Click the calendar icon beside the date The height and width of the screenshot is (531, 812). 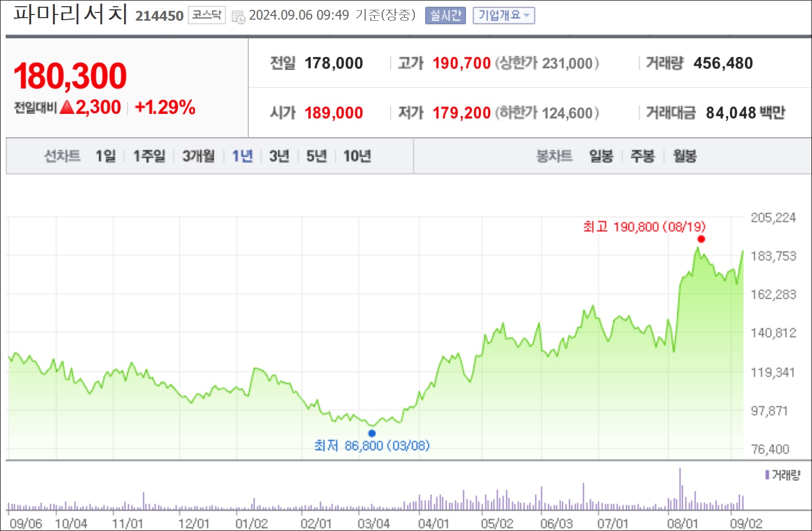pyautogui.click(x=238, y=17)
